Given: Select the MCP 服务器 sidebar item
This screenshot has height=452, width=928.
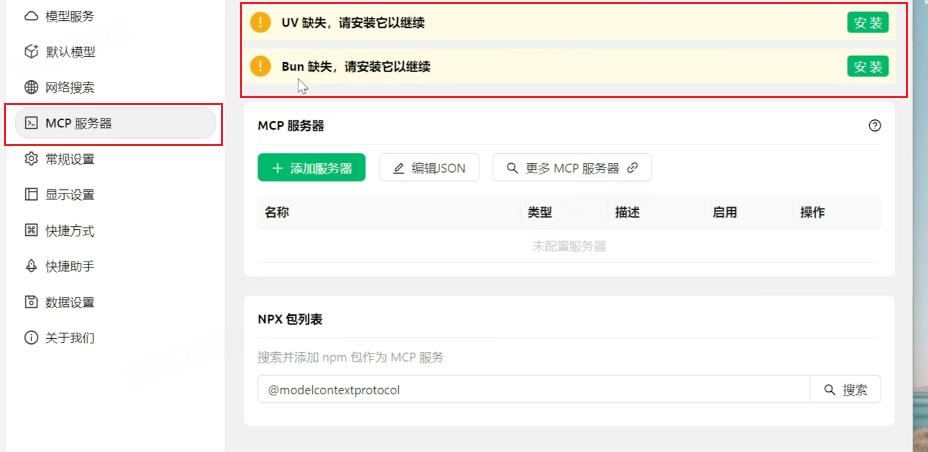Looking at the screenshot, I should pos(115,123).
